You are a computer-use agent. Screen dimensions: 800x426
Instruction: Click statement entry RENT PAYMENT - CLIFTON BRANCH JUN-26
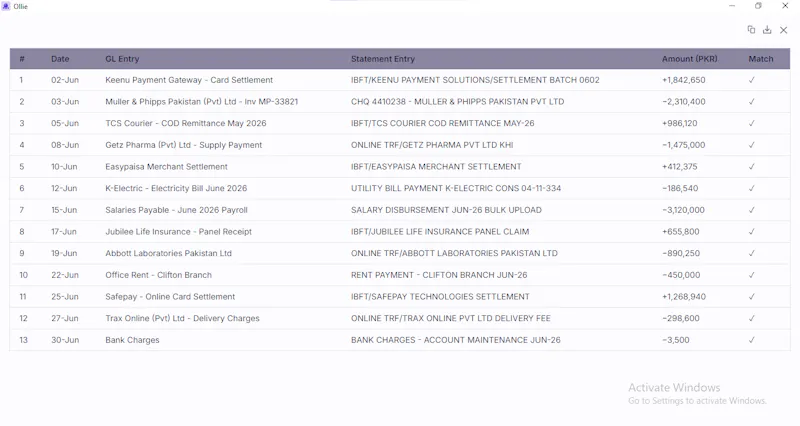click(x=439, y=275)
